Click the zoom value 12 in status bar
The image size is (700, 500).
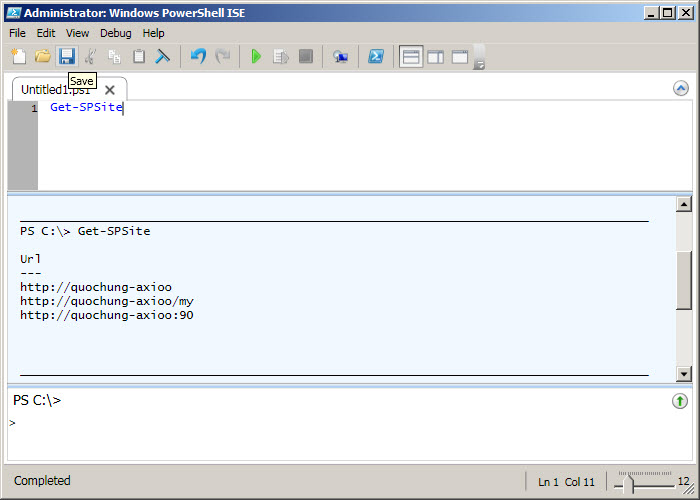coord(683,481)
